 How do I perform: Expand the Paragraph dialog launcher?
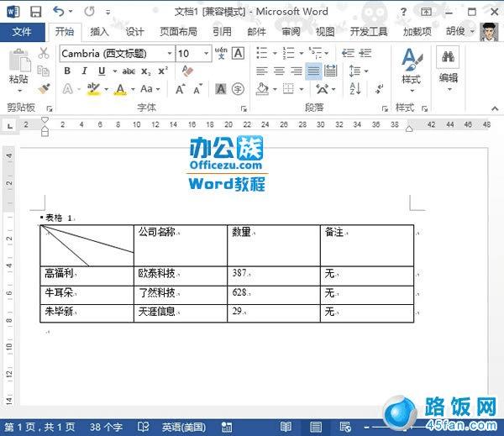click(385, 108)
